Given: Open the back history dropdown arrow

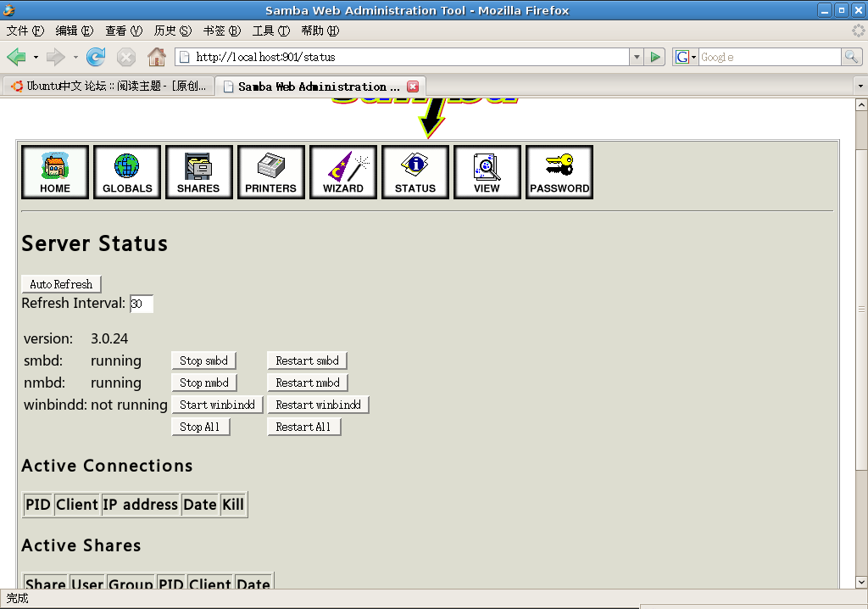Looking at the screenshot, I should click(x=36, y=57).
